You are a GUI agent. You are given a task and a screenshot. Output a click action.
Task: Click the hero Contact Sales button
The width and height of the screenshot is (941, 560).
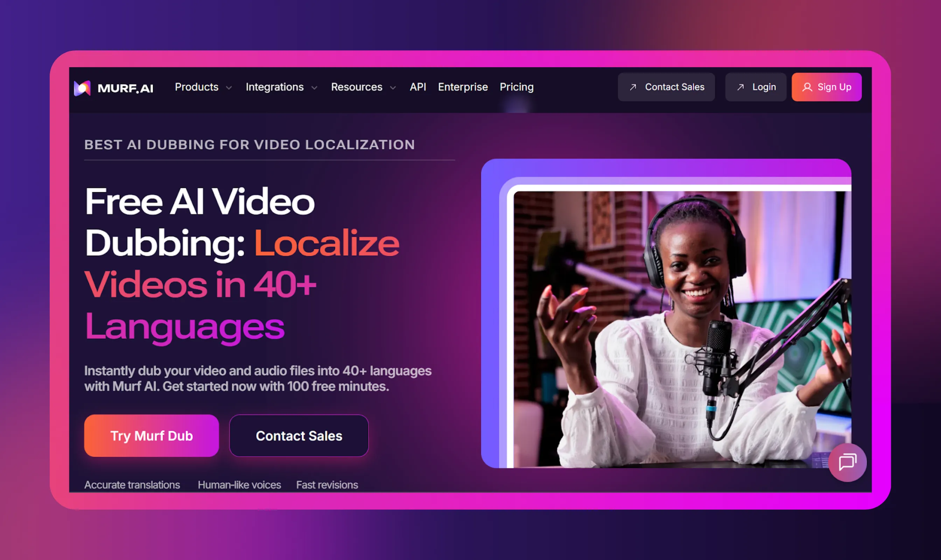click(299, 436)
